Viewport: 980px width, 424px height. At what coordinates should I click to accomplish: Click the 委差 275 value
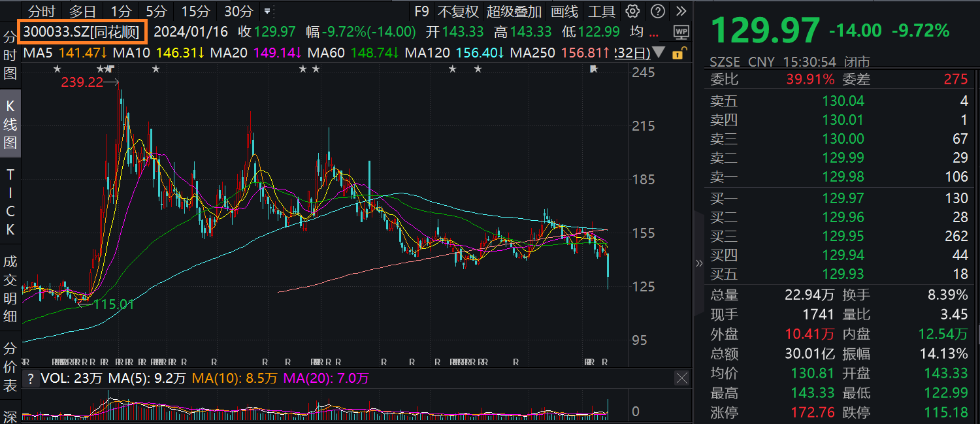tap(956, 80)
